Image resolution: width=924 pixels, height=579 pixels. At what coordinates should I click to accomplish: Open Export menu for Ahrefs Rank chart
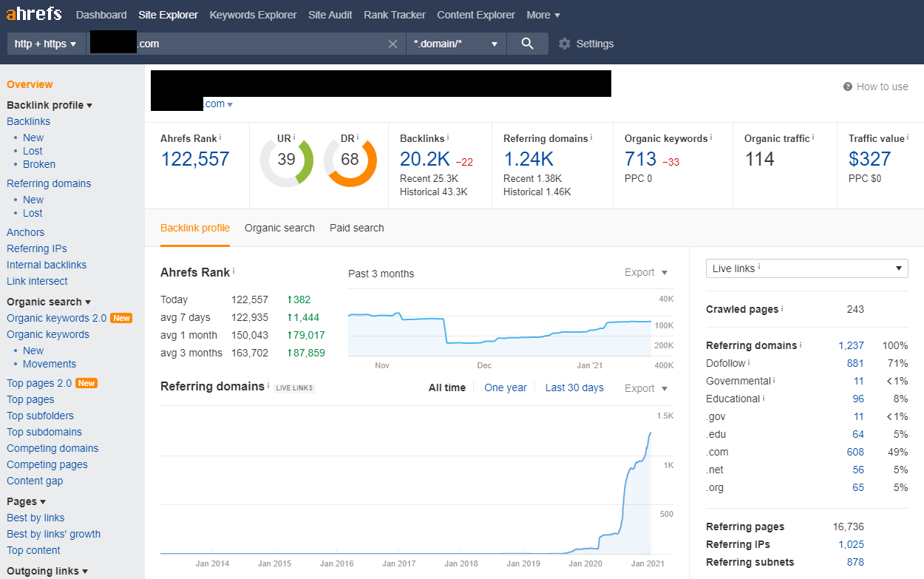pyautogui.click(x=646, y=272)
